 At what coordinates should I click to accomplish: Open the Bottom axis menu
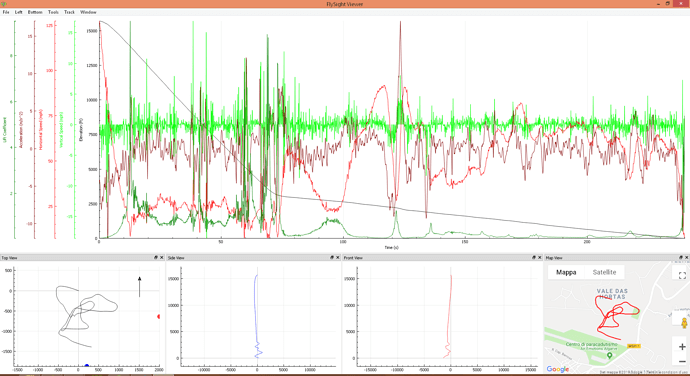point(35,12)
